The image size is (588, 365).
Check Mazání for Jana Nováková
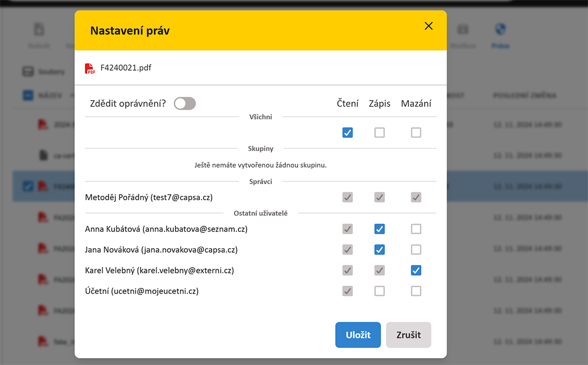416,249
